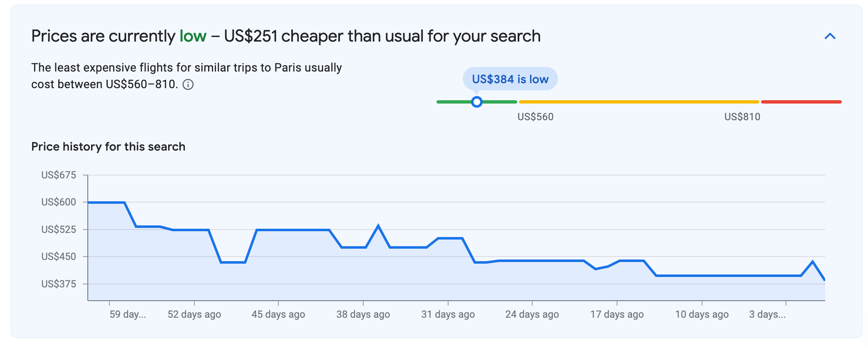Click the US$675 y-axis label

click(x=59, y=175)
